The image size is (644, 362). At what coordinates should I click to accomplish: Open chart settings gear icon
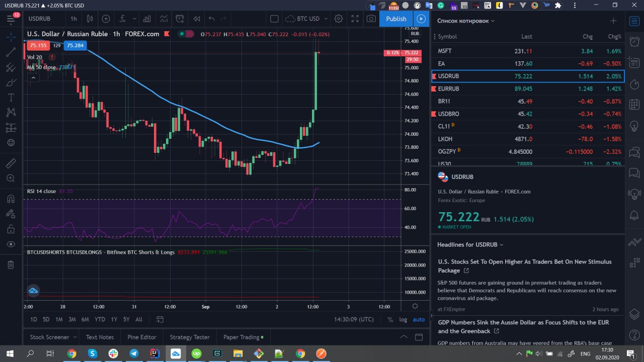[x=339, y=19]
